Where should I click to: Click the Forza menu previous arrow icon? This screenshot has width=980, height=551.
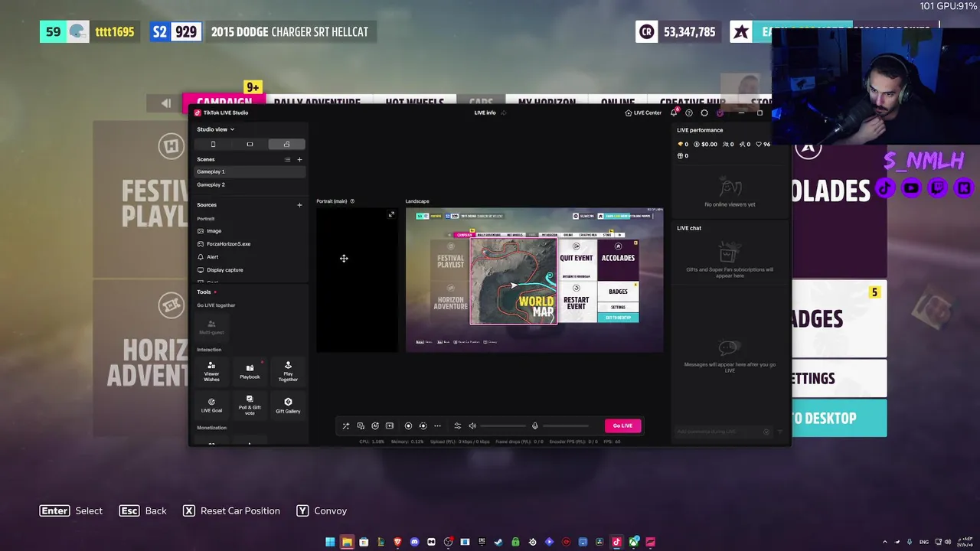(x=166, y=103)
